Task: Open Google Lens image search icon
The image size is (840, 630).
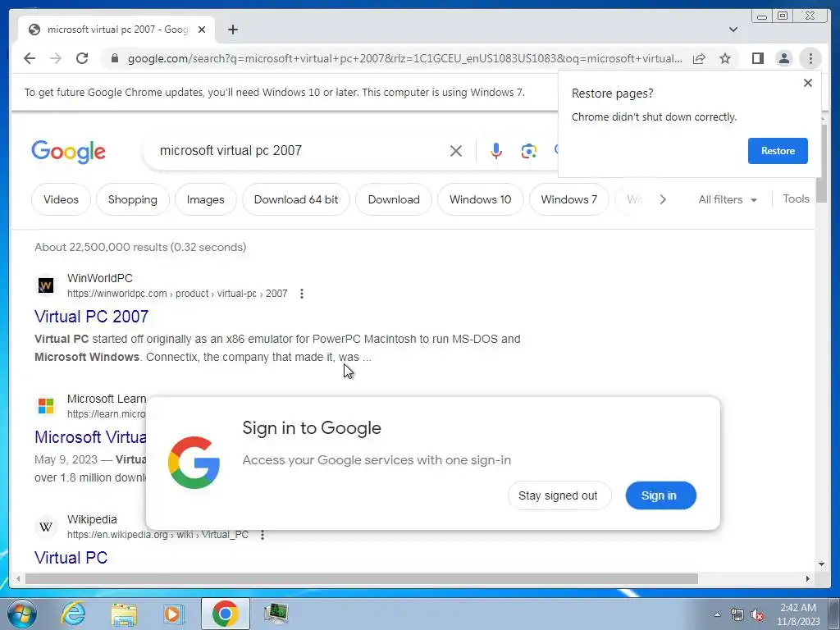Action: click(x=529, y=151)
